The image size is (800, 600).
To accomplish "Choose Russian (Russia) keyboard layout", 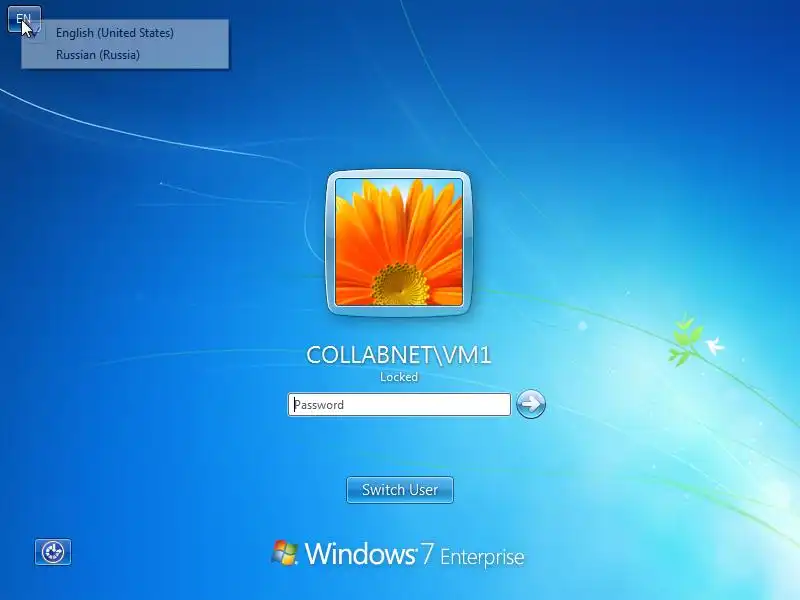I will coord(125,55).
